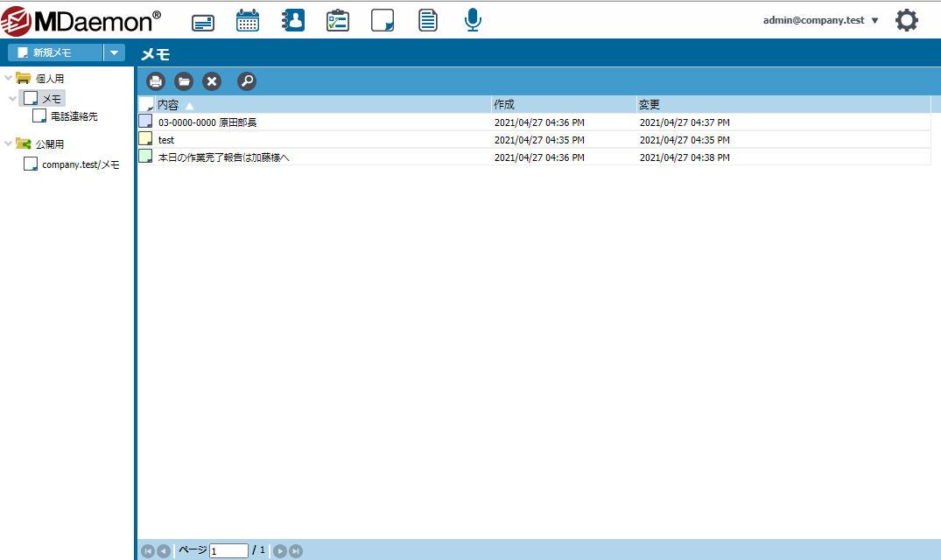Click the page number input field
This screenshot has height=560, width=941.
pos(228,551)
